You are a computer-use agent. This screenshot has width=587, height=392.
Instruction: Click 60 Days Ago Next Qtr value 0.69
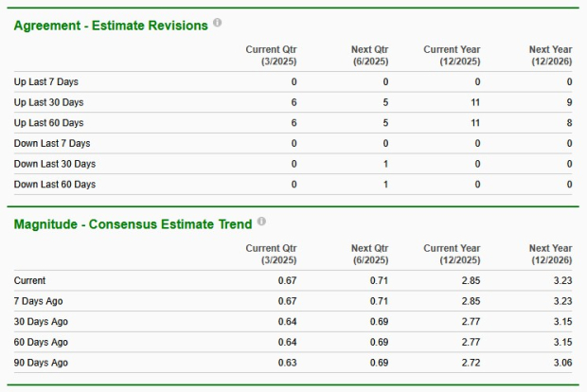[379, 342]
